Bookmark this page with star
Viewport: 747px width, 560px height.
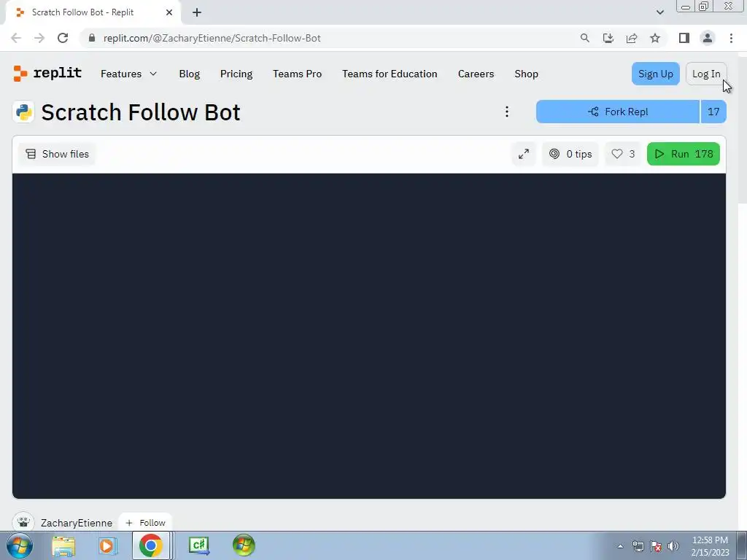(x=655, y=38)
